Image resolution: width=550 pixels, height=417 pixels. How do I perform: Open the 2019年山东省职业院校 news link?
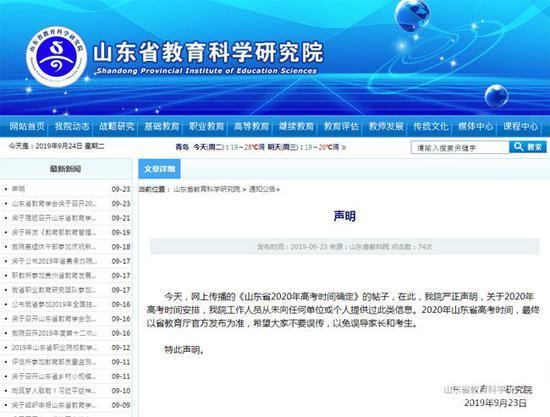click(54, 348)
